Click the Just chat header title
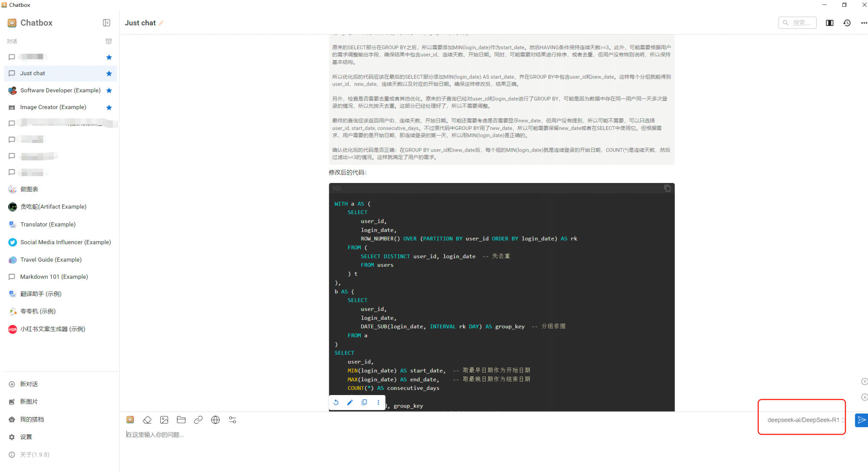 140,23
